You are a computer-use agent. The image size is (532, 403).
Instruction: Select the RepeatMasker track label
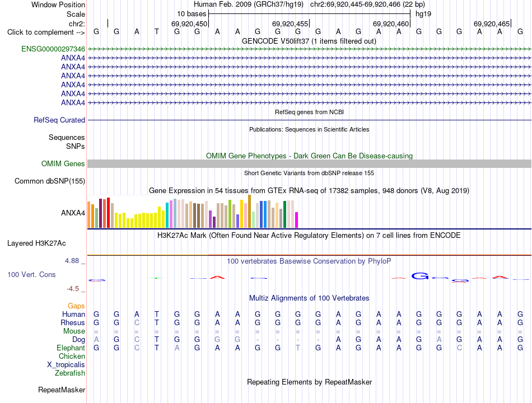point(62,390)
